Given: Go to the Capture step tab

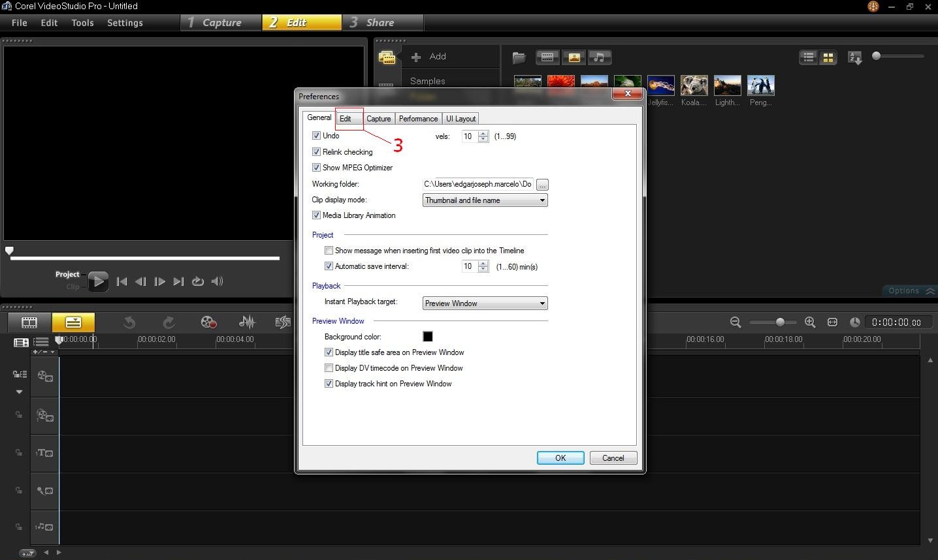Looking at the screenshot, I should (221, 23).
